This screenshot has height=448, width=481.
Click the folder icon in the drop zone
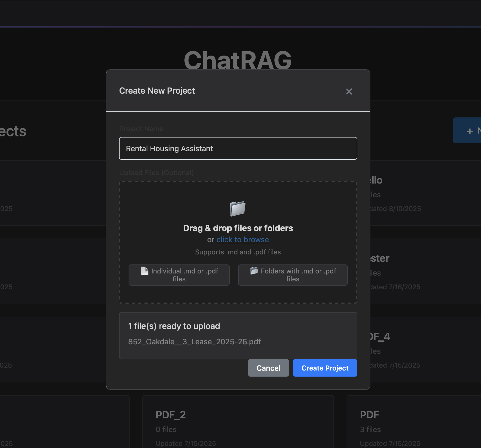coord(238,209)
